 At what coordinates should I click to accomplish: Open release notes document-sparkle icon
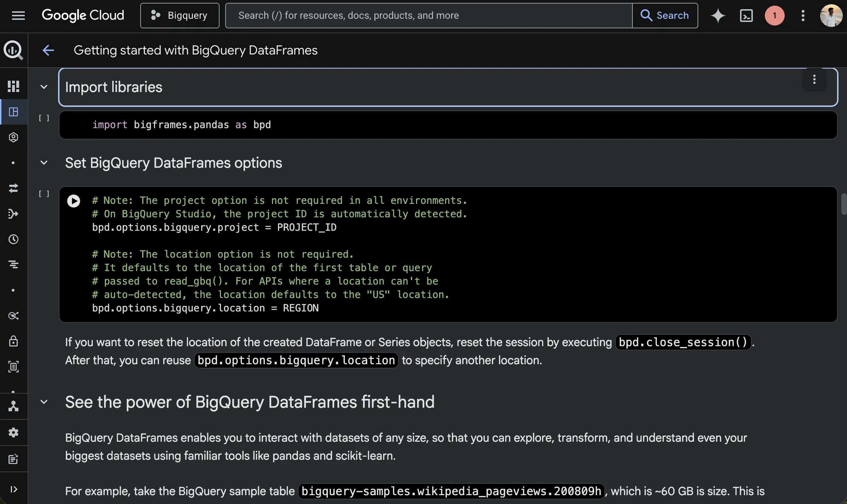[x=13, y=459]
